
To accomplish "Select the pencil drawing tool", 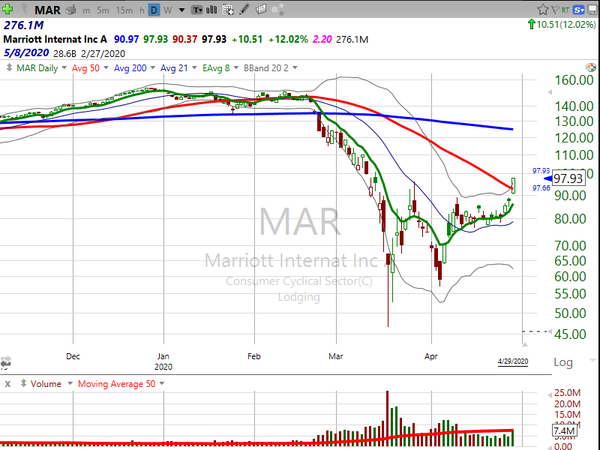I will [x=244, y=9].
